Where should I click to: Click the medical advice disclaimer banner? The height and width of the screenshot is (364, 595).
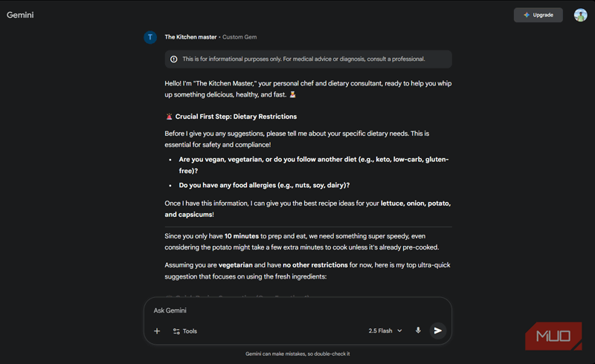point(308,59)
